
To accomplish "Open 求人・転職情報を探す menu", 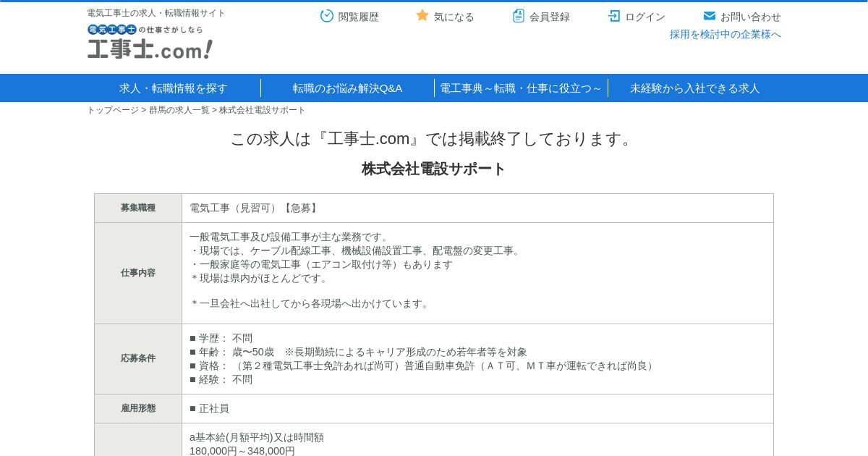I will [x=174, y=88].
